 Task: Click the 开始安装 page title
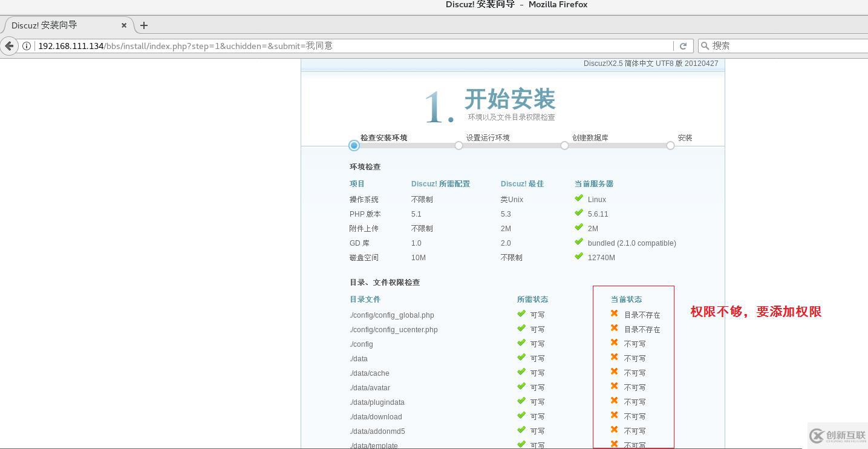[510, 99]
